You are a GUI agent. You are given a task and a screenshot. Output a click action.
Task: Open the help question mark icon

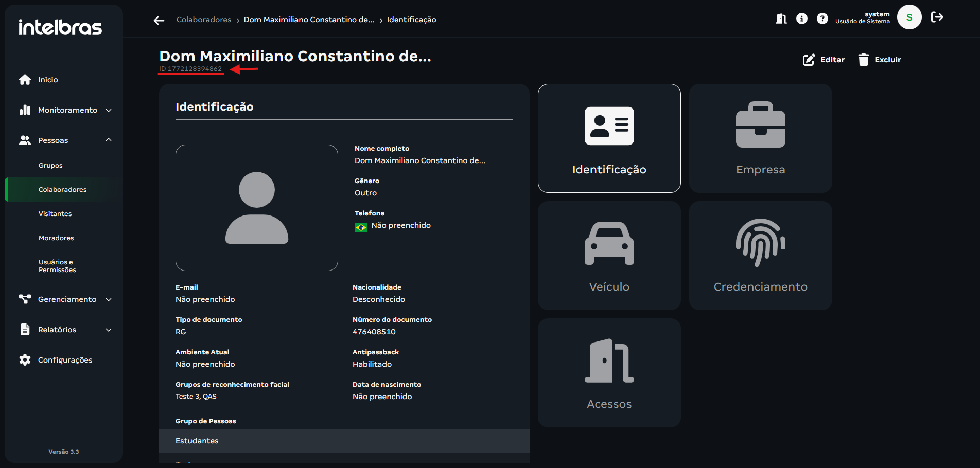pos(822,19)
